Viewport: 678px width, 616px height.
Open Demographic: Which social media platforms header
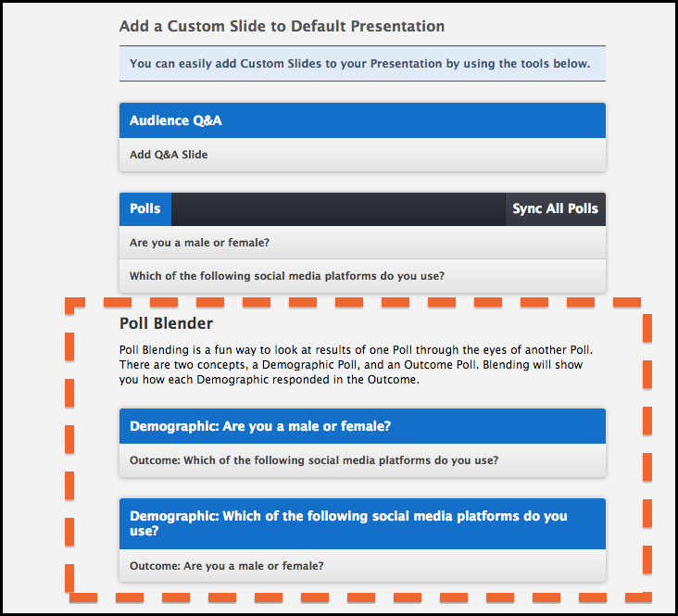362,523
